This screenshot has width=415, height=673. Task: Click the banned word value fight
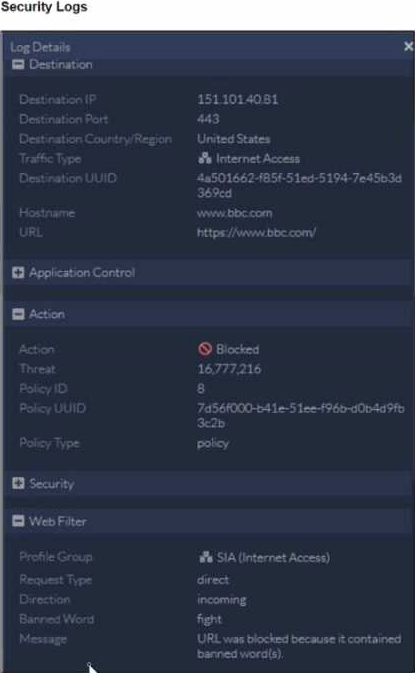209,619
